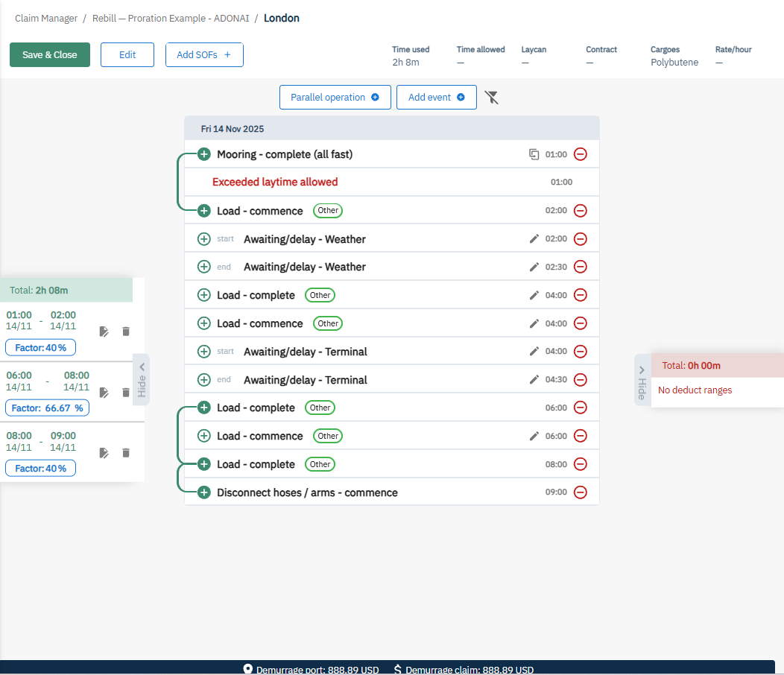Click Other tag on Load - commence 02:00
Image resolution: width=784 pixels, height=675 pixels.
327,211
